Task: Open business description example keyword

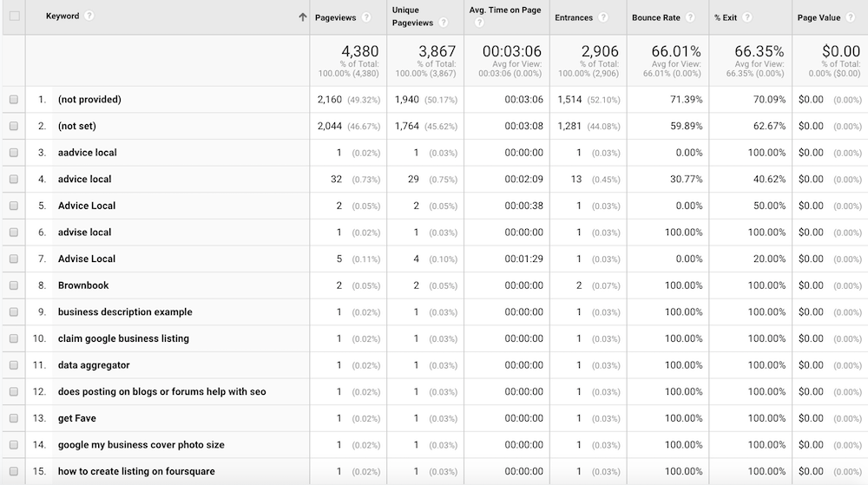Action: 125,311
